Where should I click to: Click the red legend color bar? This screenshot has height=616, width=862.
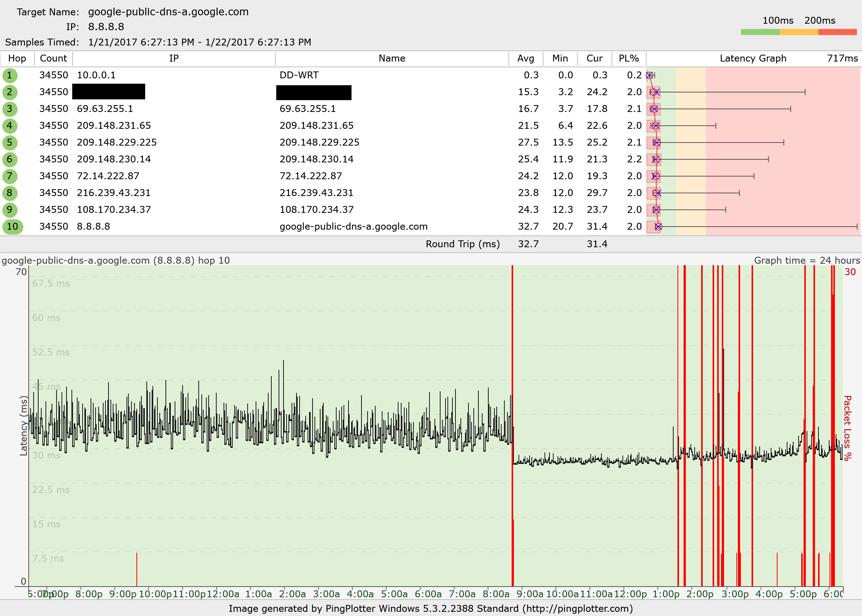pos(838,32)
